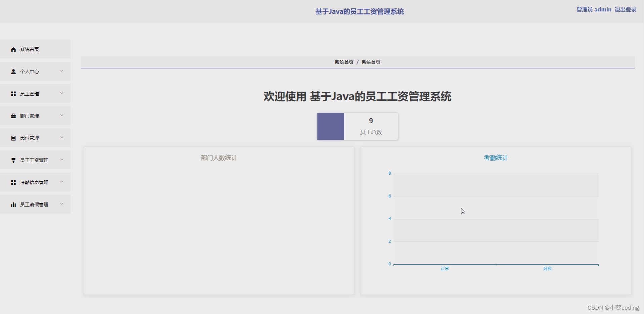Open the 岗位管理 menu label
644x314 pixels.
[30, 138]
